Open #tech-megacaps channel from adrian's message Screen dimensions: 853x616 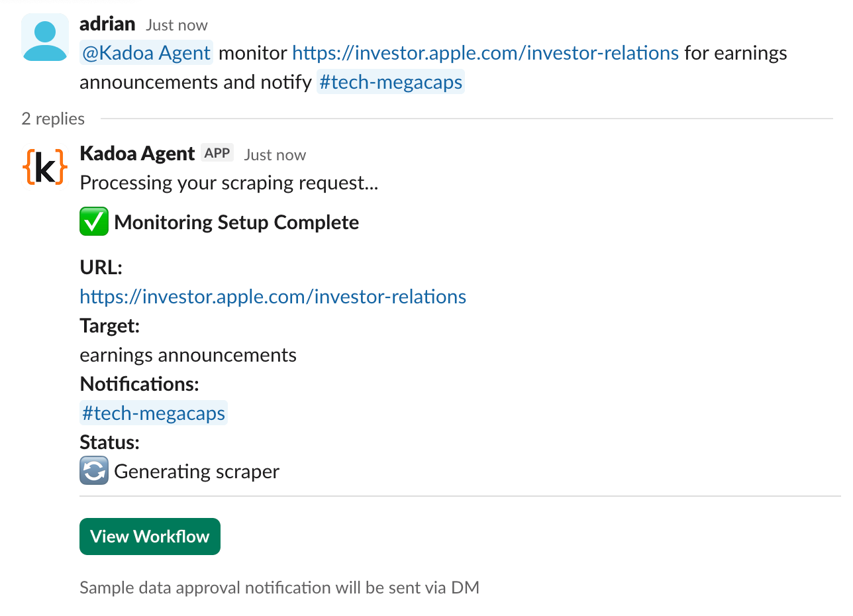click(390, 82)
